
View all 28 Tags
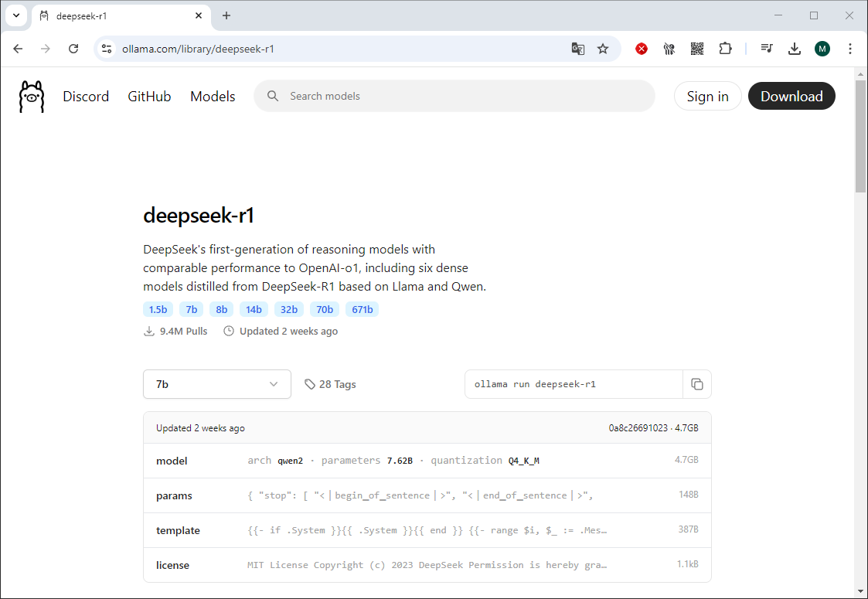pyautogui.click(x=331, y=384)
